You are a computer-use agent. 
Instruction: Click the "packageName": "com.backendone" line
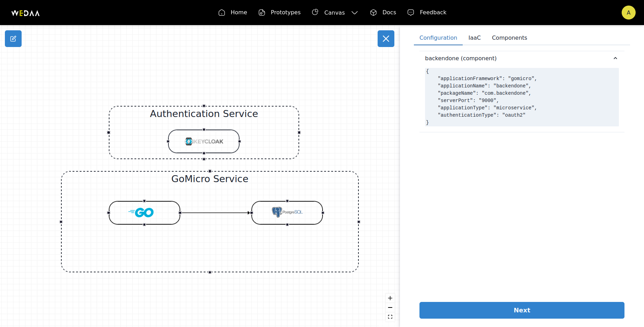point(484,93)
